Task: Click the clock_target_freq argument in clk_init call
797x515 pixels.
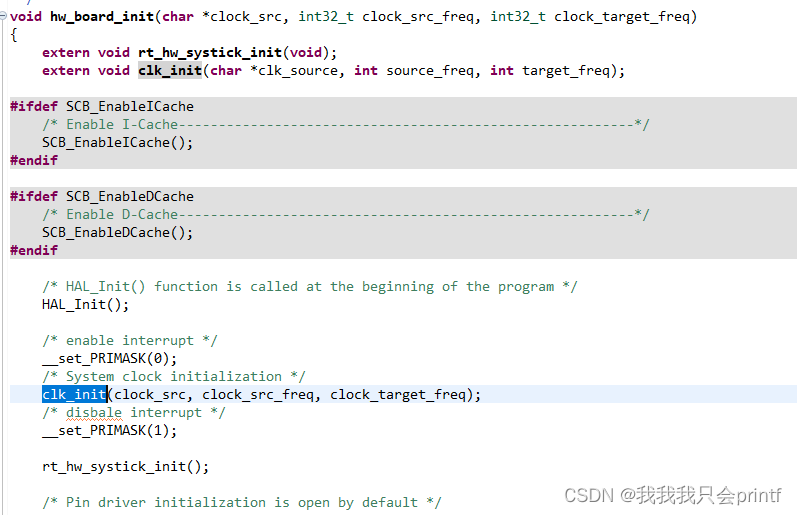Action: tap(398, 395)
